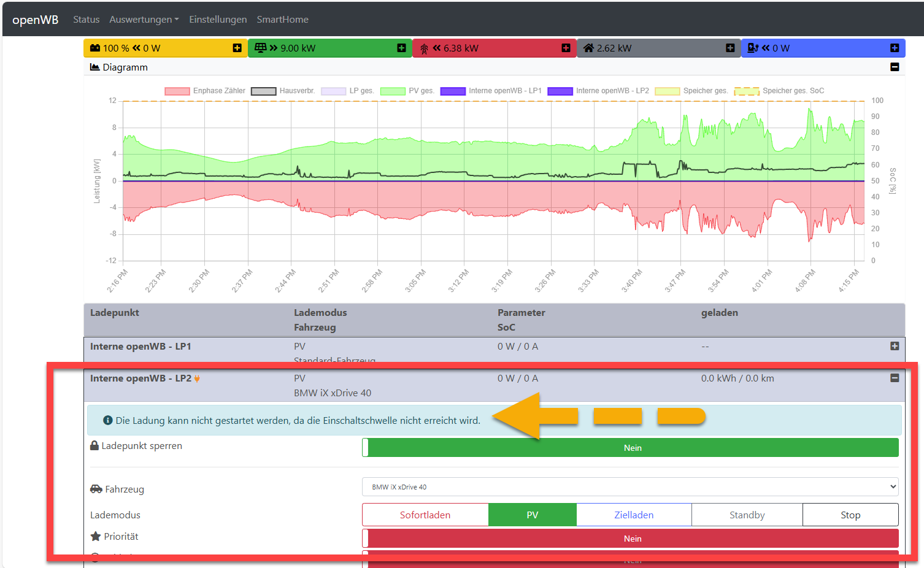
Task: Collapse the Diagramm section
Action: point(895,67)
